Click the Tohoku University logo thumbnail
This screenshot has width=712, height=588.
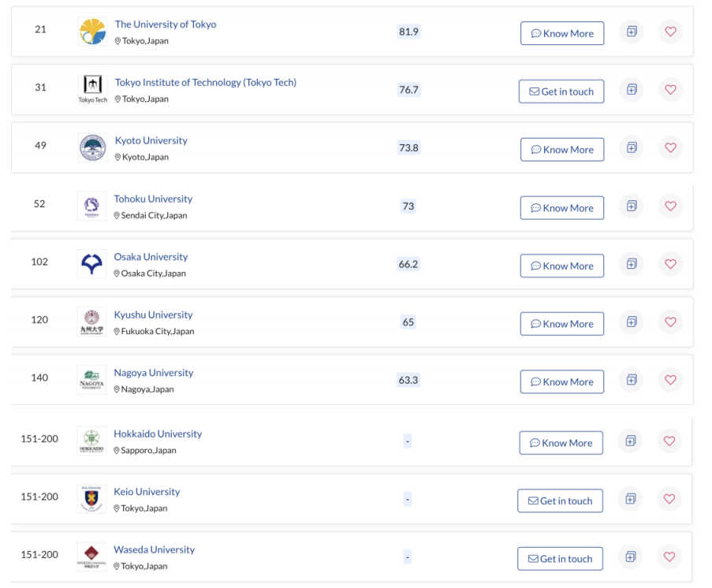pos(91,207)
